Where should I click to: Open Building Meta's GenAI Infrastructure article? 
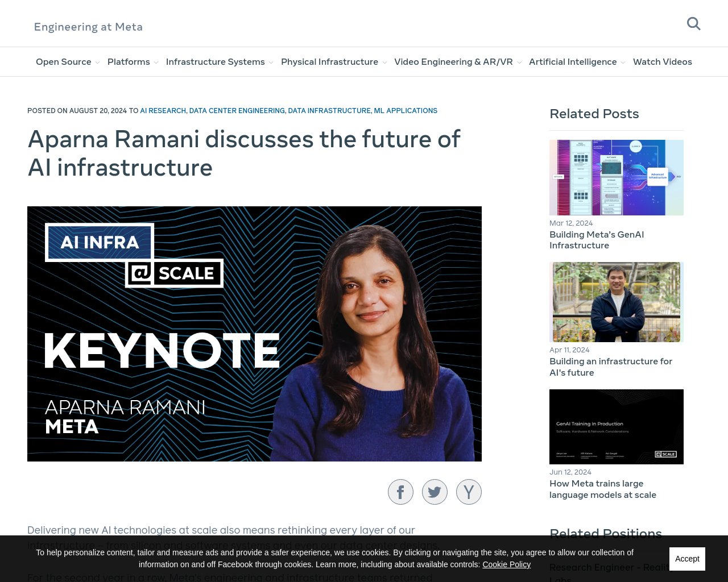click(597, 240)
